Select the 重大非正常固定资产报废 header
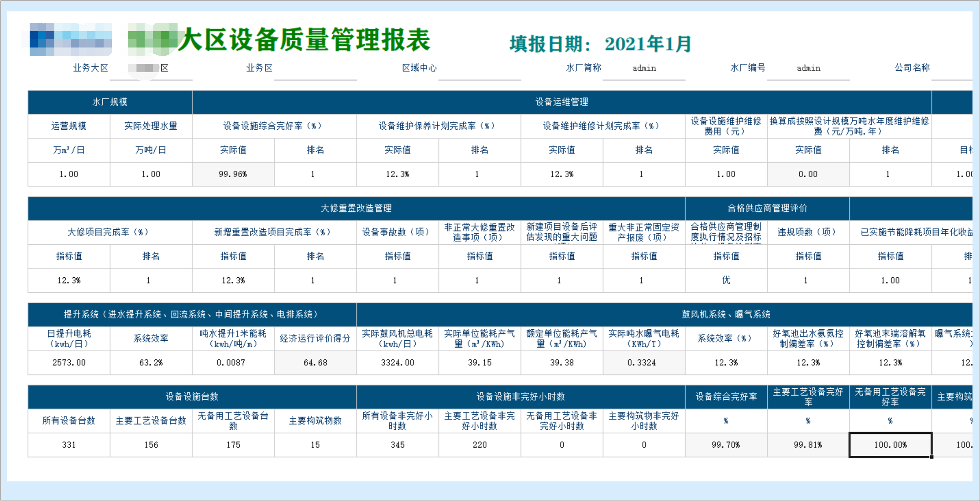The height and width of the screenshot is (501, 980). click(x=644, y=232)
